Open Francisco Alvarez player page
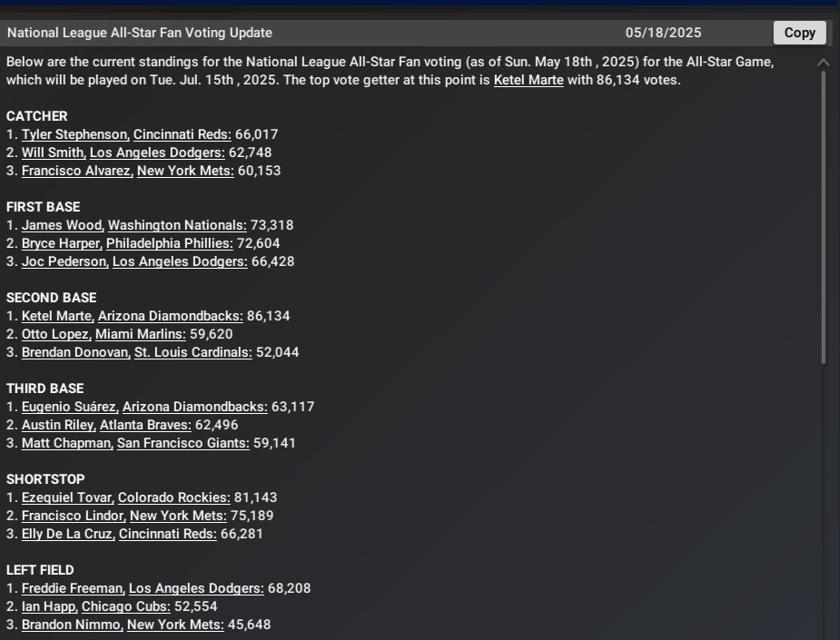 77,171
